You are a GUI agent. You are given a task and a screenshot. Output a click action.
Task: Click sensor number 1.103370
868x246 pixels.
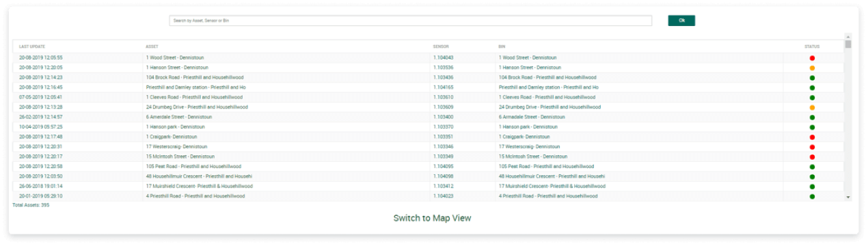(x=444, y=127)
